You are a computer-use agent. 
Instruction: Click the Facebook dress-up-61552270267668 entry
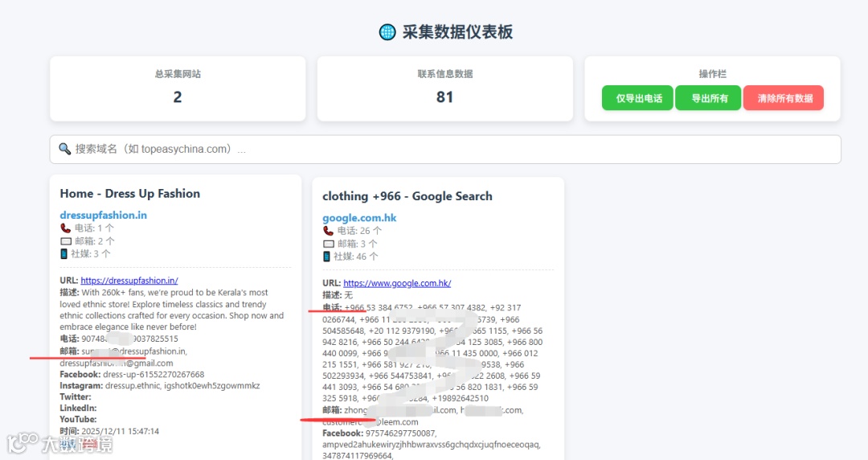(133, 375)
